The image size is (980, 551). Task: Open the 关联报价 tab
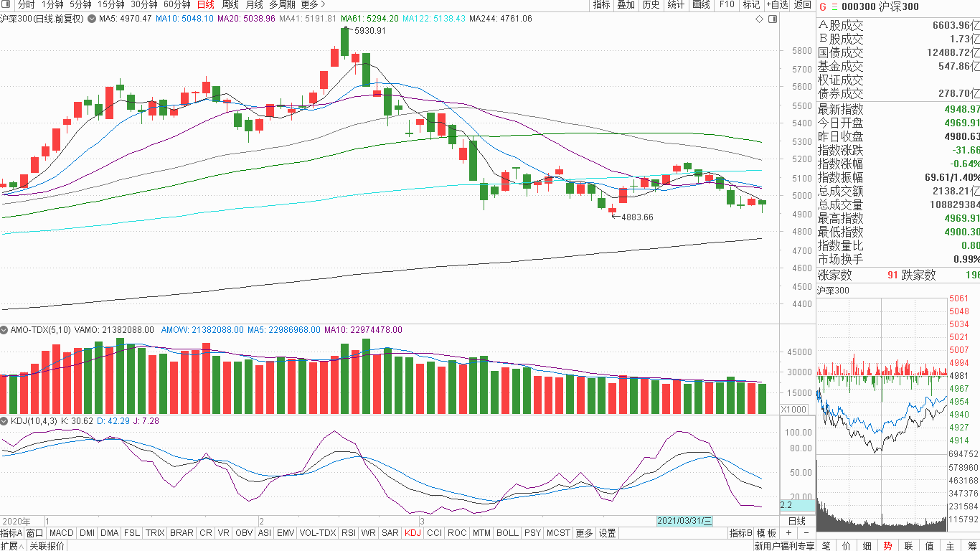[47, 546]
